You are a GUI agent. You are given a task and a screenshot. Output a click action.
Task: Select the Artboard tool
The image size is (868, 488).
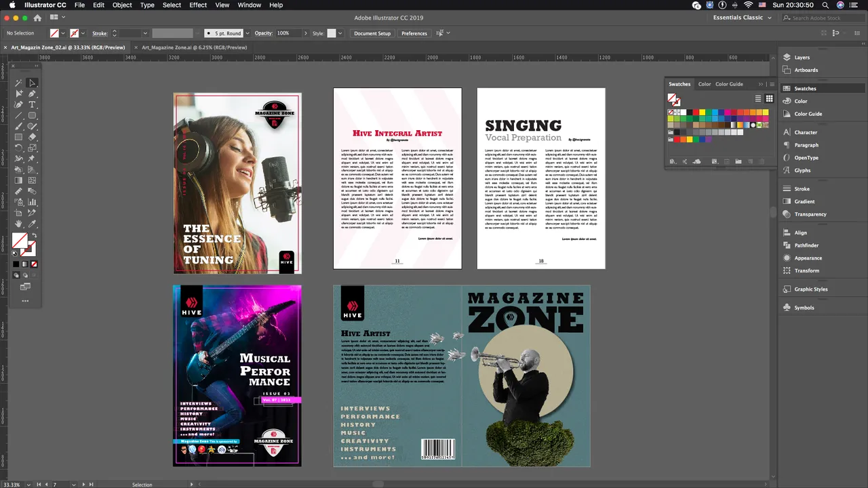pyautogui.click(x=18, y=213)
